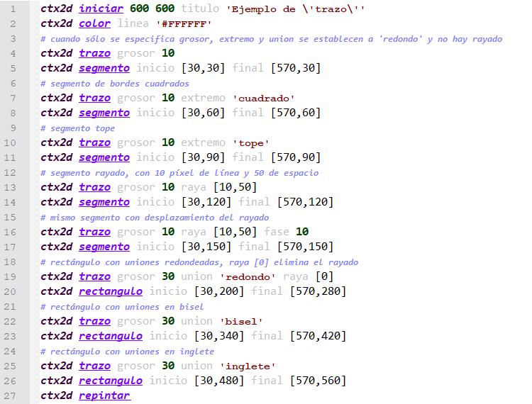
Task: Click the 'tope' string on line 10
Action: pyautogui.click(x=250, y=143)
